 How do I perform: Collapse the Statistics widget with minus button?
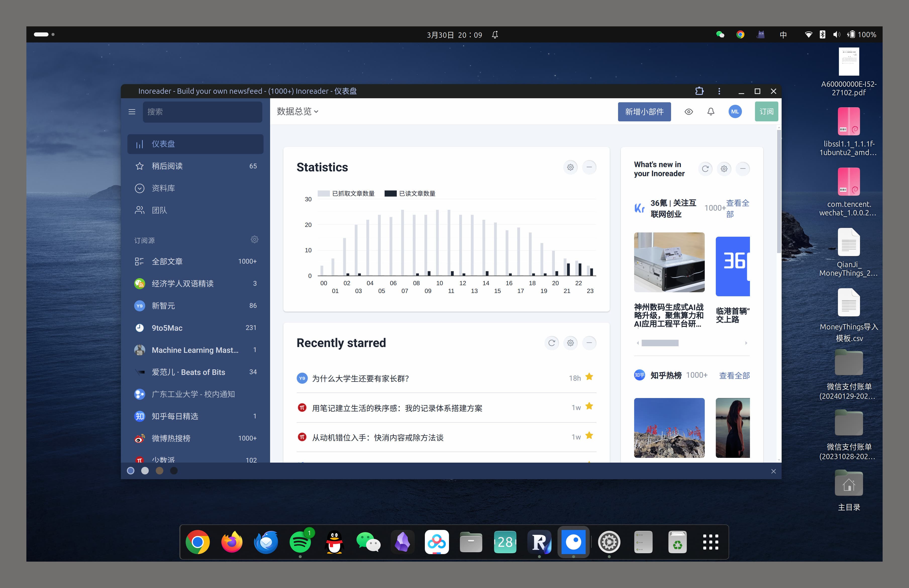(x=589, y=167)
